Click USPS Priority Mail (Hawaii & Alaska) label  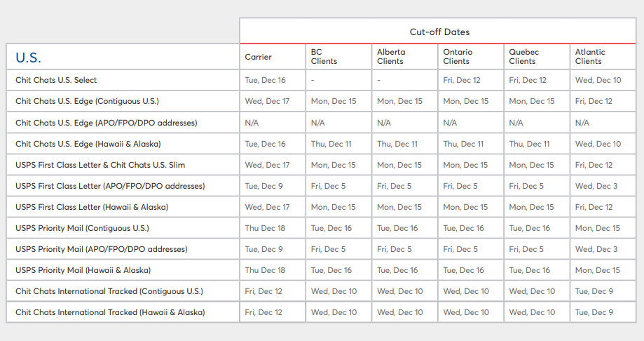(83, 270)
